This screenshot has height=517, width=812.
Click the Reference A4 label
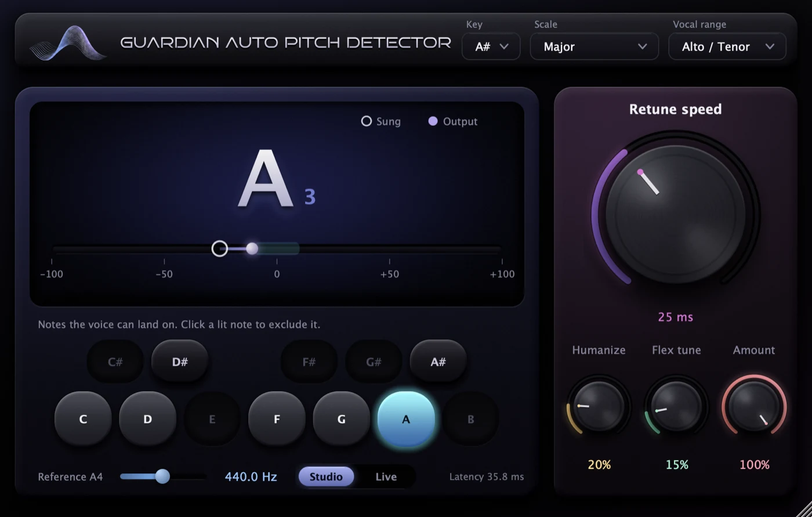click(70, 477)
